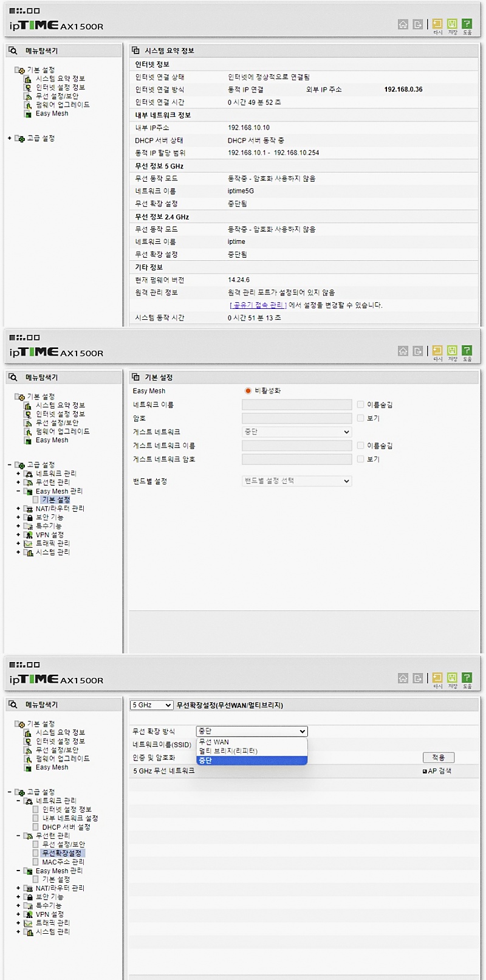Click the AP 검색 button
This screenshot has width=486, height=980.
[x=437, y=771]
